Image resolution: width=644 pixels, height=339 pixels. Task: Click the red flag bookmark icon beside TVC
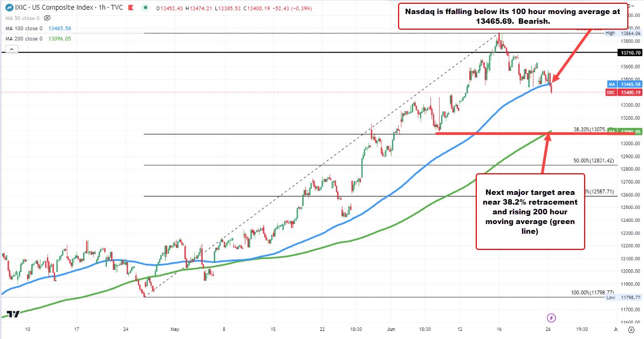click(x=131, y=8)
